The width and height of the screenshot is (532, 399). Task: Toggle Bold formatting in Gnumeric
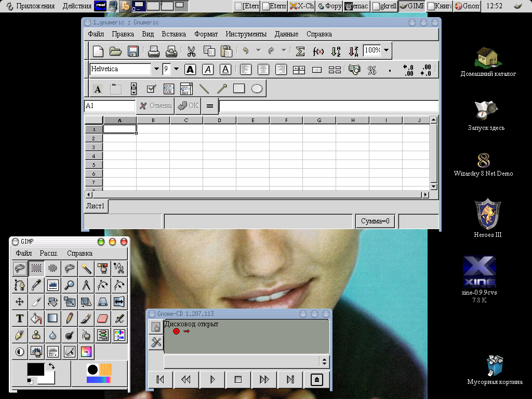190,69
